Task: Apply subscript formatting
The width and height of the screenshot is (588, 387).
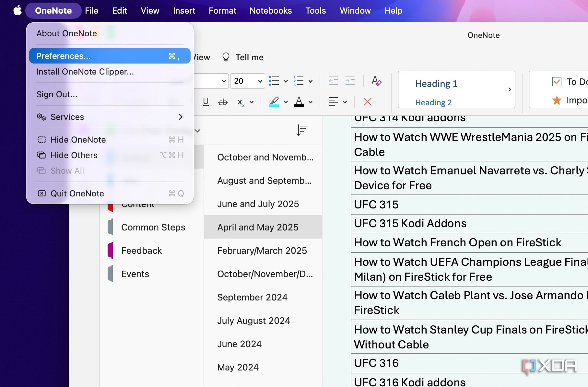Action: pyautogui.click(x=241, y=102)
